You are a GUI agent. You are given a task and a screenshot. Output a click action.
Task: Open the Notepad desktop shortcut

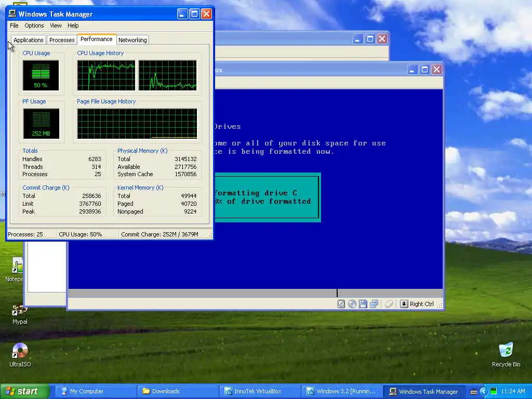[x=15, y=270]
